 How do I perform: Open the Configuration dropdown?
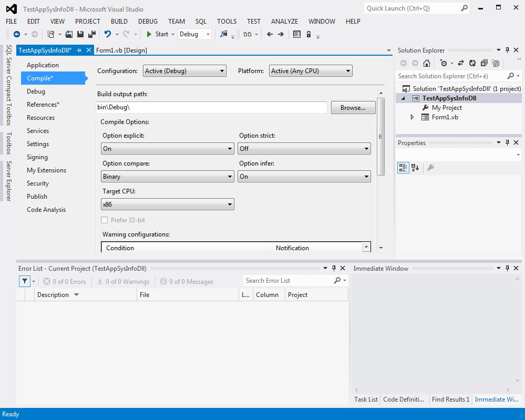pyautogui.click(x=184, y=71)
